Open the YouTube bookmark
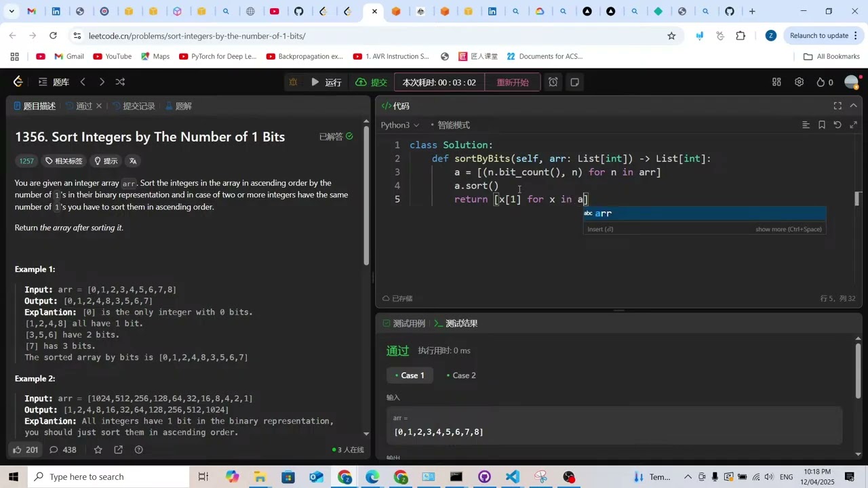 (113, 56)
